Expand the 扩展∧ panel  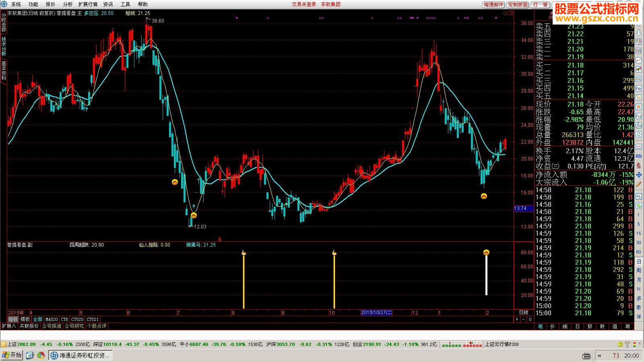8,326
